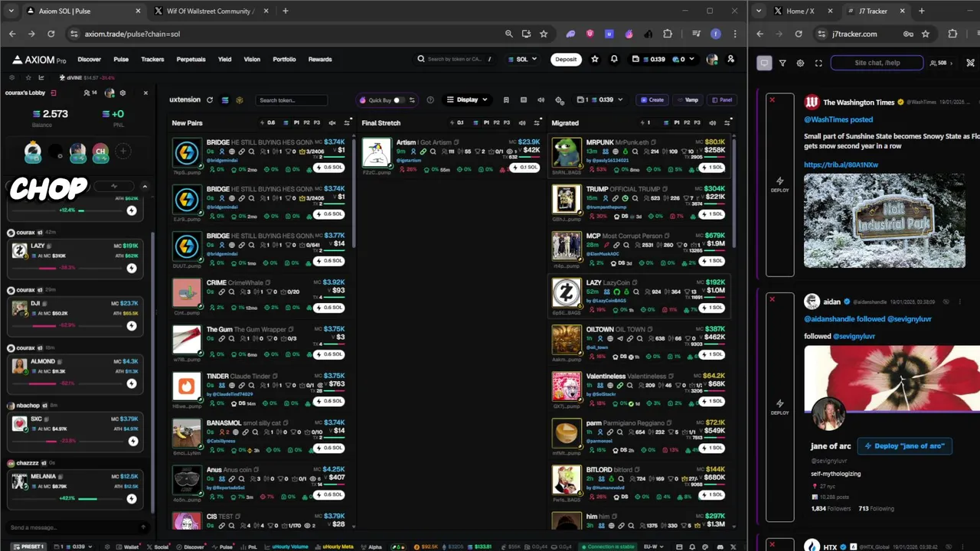Viewport: 980px width, 551px height.
Task: Click in the Search token field
Action: pos(291,100)
